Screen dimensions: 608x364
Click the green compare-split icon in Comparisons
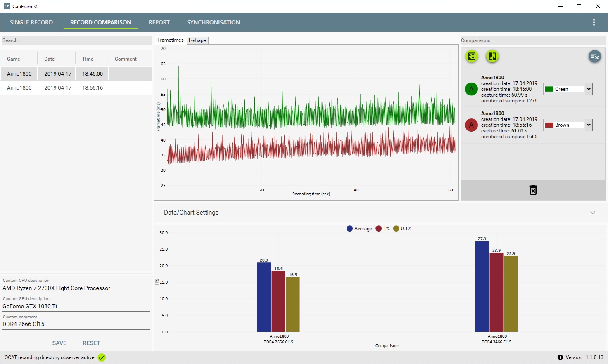(x=492, y=57)
